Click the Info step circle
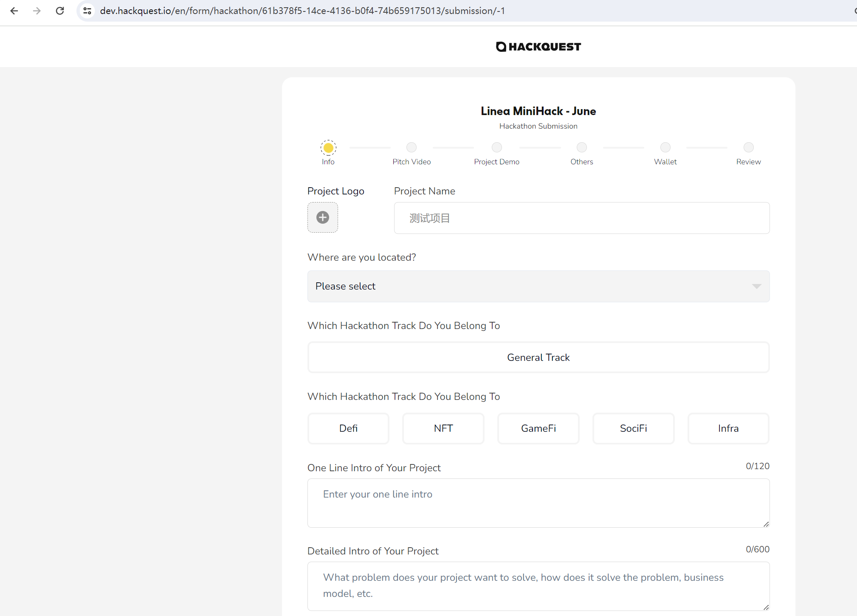857x616 pixels. click(x=328, y=148)
